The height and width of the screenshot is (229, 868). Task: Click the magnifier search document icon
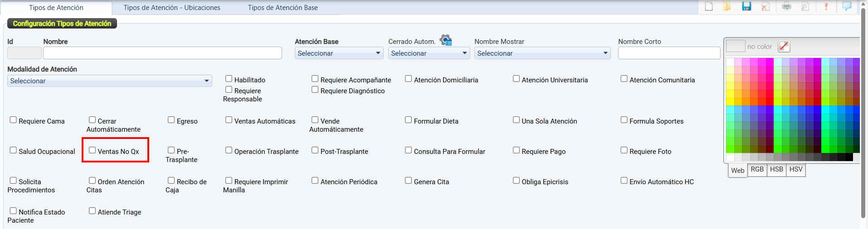point(805,6)
